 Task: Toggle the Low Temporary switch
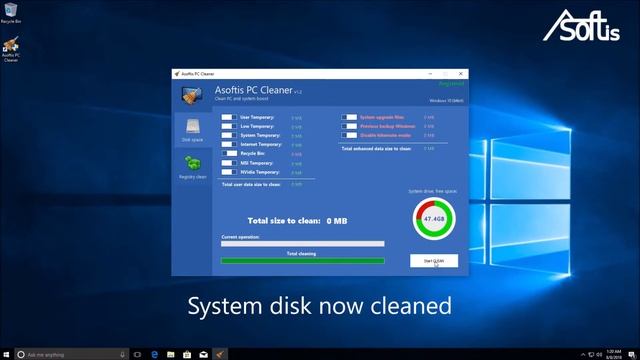[x=229, y=126]
